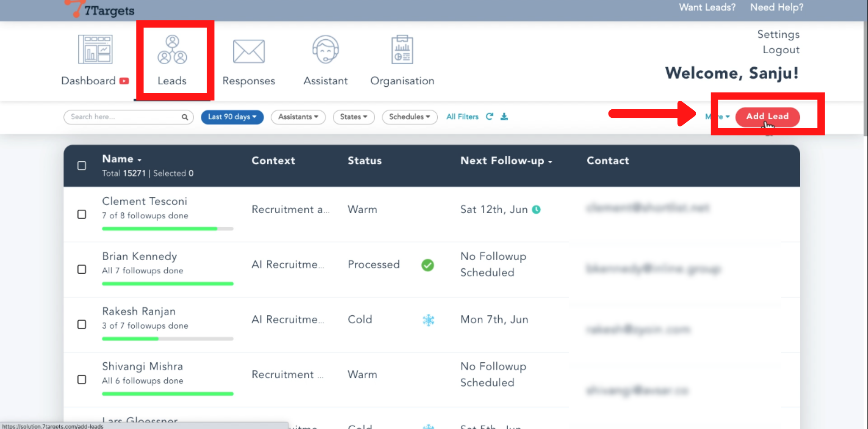Select Clement Tesconi's checkbox

pos(82,214)
